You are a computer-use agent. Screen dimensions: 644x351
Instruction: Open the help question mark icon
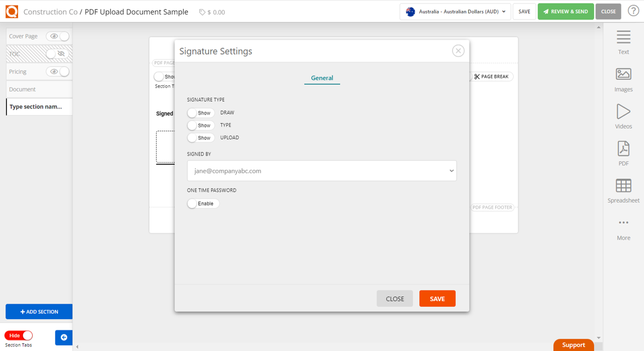[633, 10]
